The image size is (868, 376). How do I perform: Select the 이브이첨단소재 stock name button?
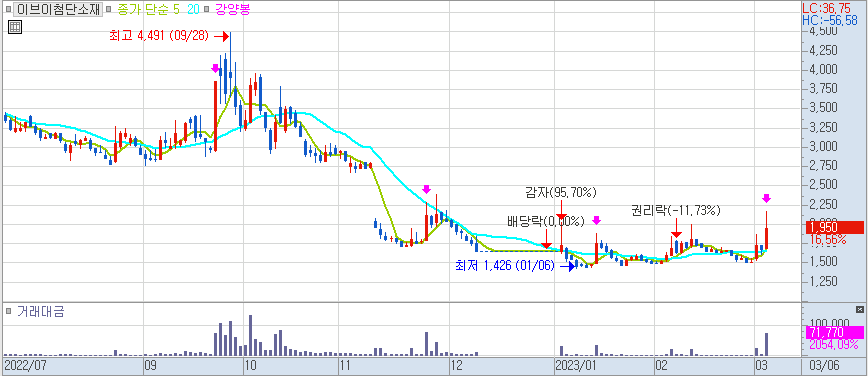coord(58,9)
